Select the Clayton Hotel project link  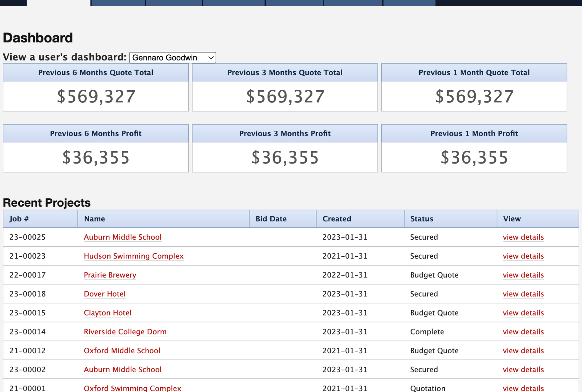tap(107, 313)
